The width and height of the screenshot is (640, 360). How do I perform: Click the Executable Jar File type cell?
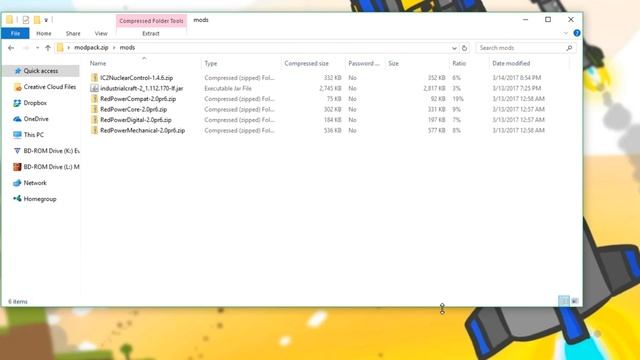click(x=228, y=88)
